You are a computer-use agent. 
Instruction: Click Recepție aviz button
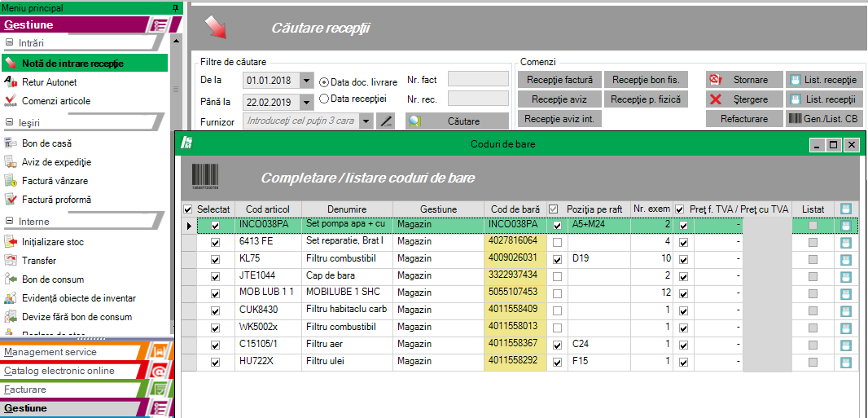pyautogui.click(x=559, y=99)
